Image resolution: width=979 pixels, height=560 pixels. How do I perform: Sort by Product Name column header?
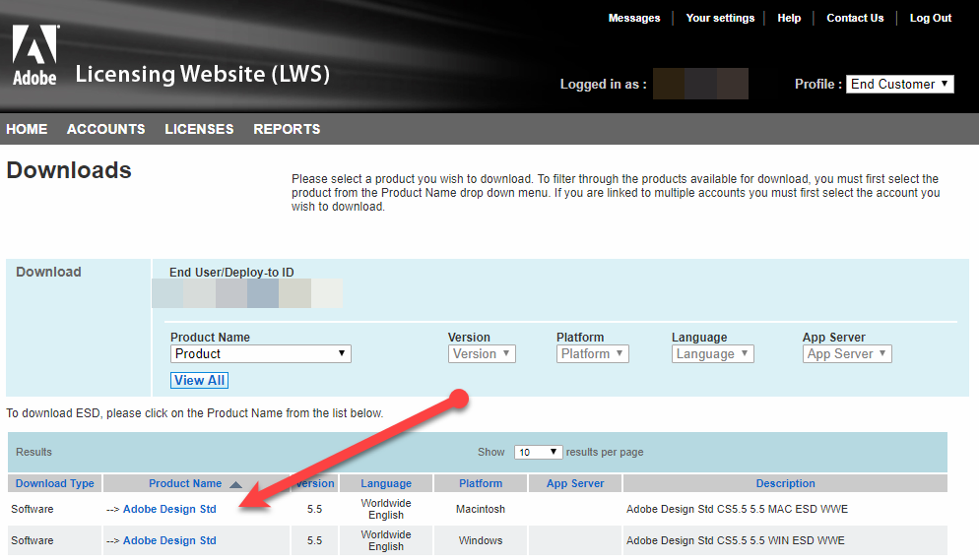click(185, 483)
